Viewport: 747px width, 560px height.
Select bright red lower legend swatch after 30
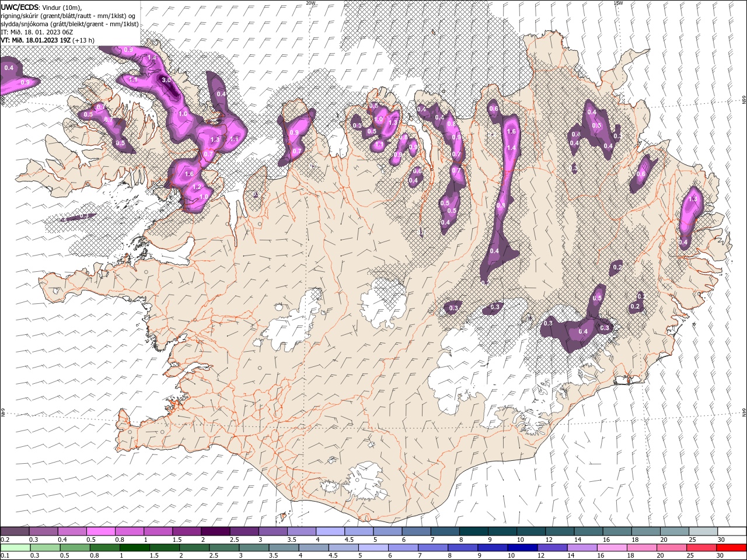pos(731,547)
